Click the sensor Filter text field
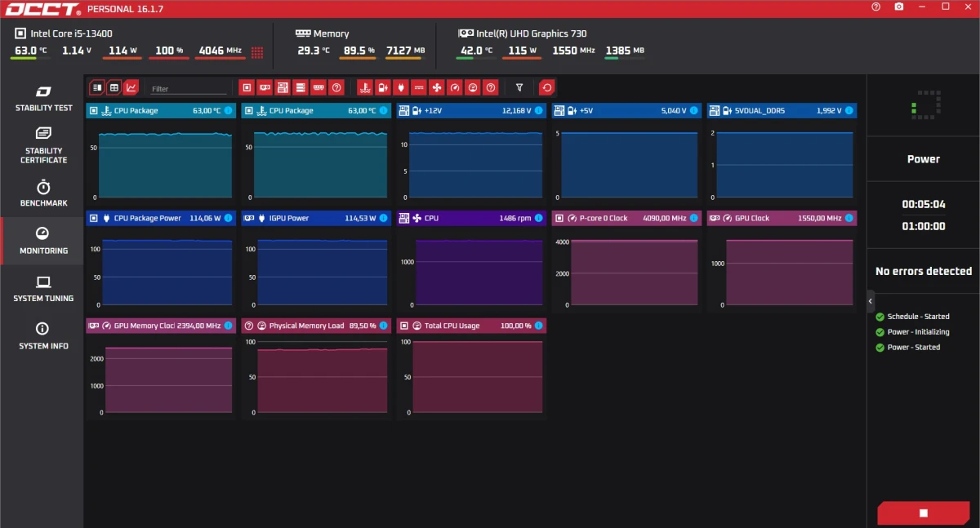Screen dimensions: 980x528 click(188, 89)
